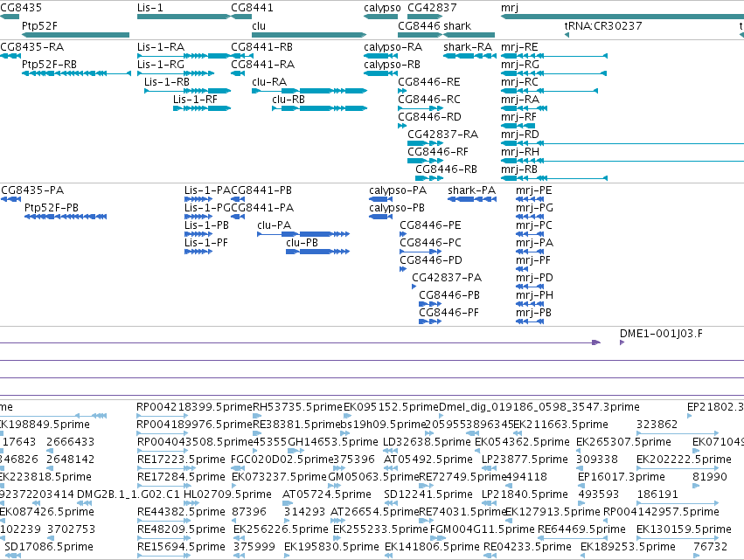744x560 pixels.
Task: Click the mrj-RC transcript label
Action: click(x=519, y=82)
